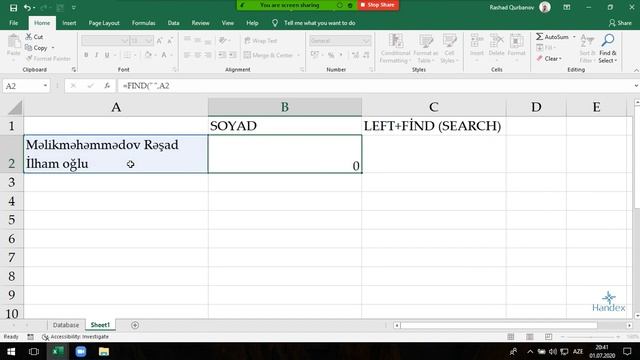Screen dimensions: 640x360
Task: Click the Windows Start button
Action: [x=11, y=351]
